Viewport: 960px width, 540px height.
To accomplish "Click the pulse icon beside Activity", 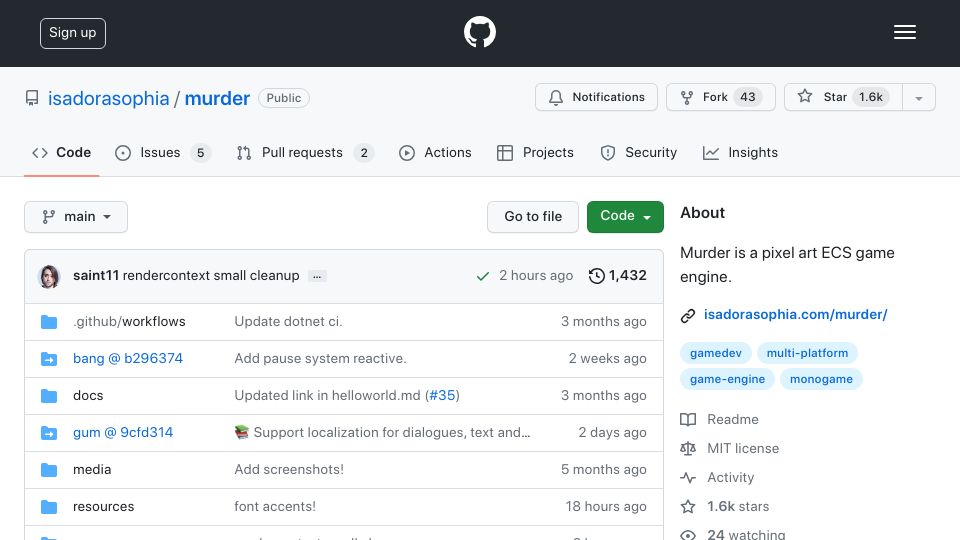I will 688,478.
